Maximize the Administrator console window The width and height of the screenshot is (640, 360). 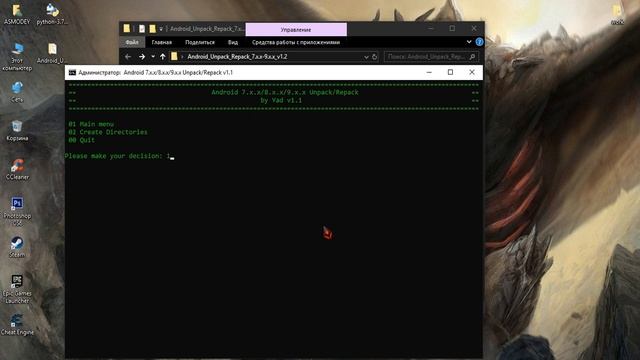click(450, 72)
